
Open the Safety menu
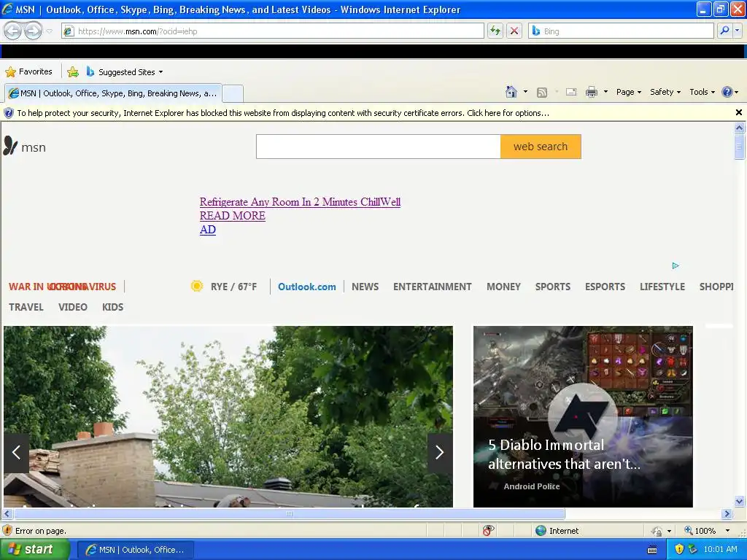pos(665,92)
